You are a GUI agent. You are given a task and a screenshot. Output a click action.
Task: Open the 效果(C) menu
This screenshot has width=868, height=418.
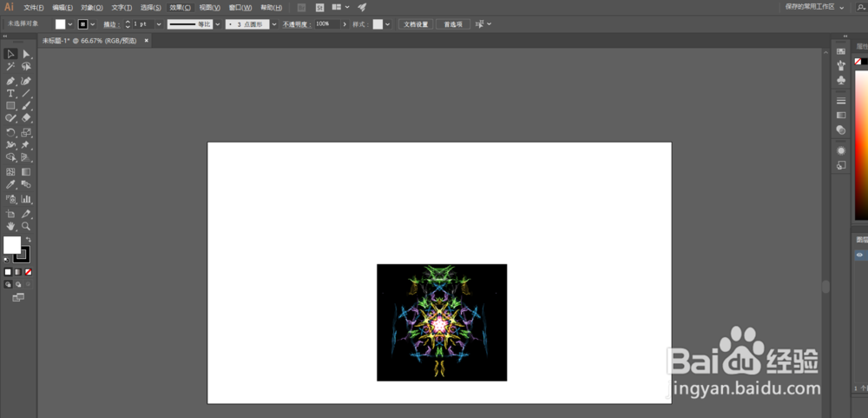pos(180,8)
